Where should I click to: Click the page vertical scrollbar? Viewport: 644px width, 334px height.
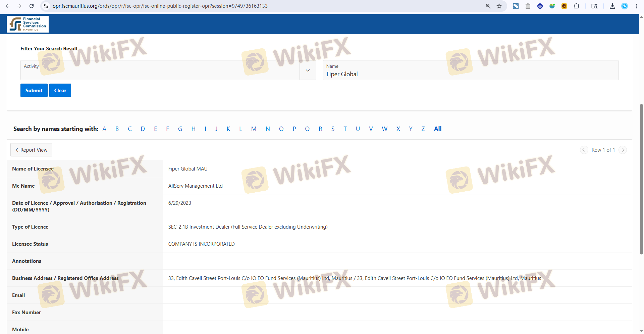point(641,179)
